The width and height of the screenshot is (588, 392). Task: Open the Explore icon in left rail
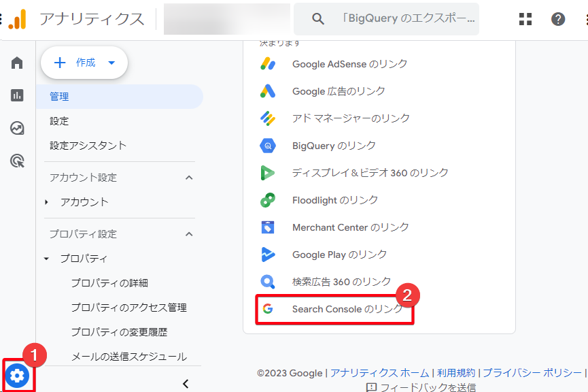(x=17, y=128)
